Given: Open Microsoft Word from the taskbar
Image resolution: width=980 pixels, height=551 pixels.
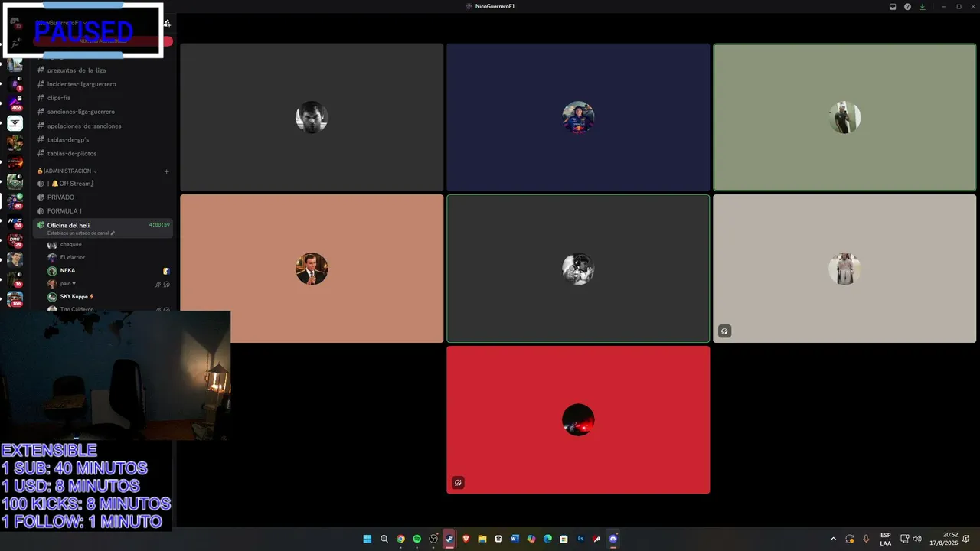Looking at the screenshot, I should [514, 539].
